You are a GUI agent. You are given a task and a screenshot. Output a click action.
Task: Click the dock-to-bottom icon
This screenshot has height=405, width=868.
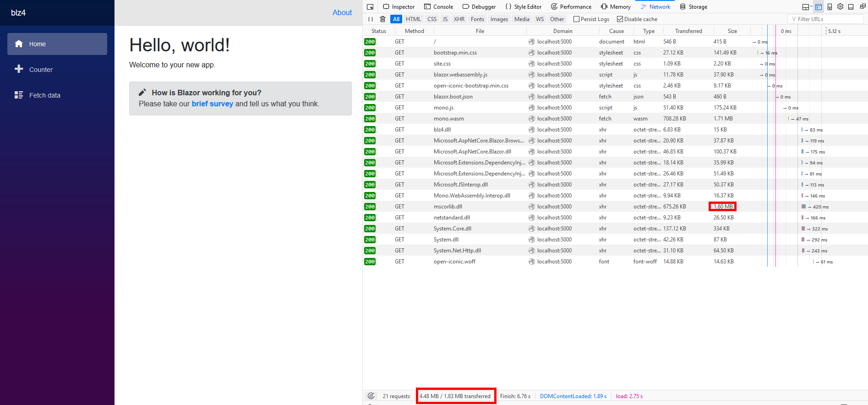click(x=851, y=7)
